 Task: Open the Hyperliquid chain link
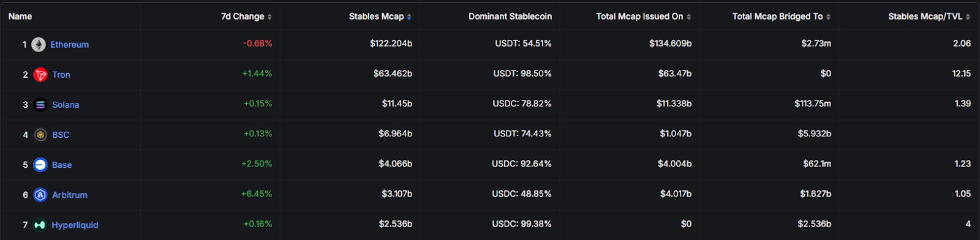75,225
